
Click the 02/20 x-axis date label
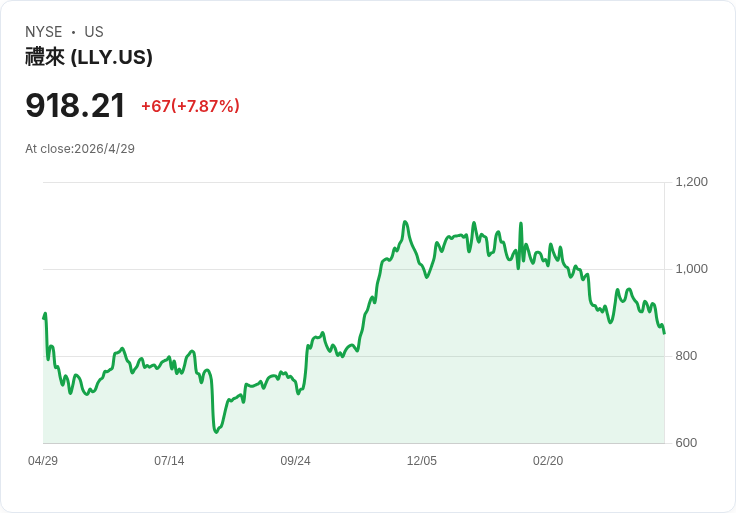[548, 461]
